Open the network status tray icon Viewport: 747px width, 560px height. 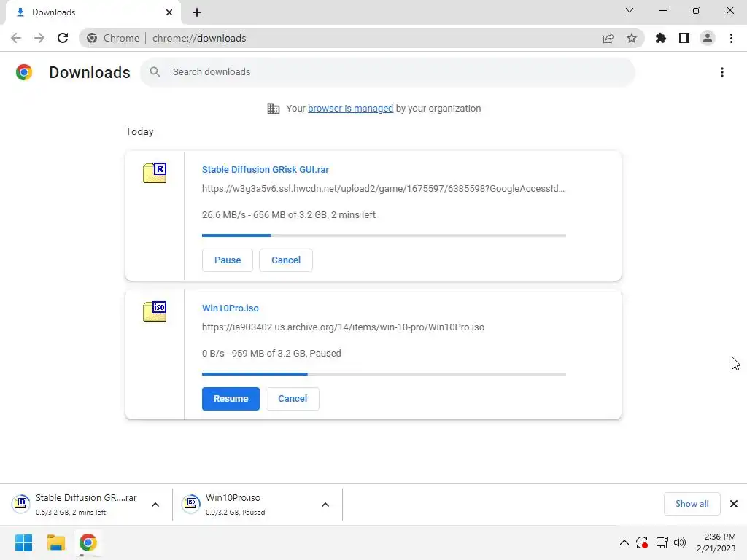(662, 542)
